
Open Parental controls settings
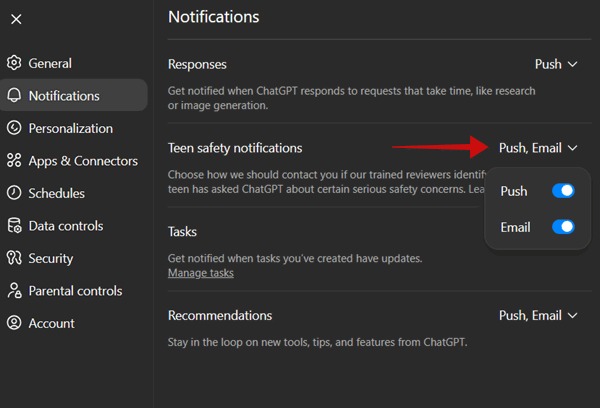pyautogui.click(x=74, y=290)
